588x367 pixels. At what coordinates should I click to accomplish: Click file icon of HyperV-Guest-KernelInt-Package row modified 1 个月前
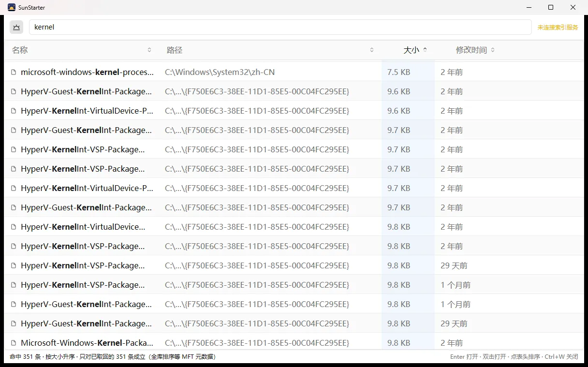click(14, 304)
